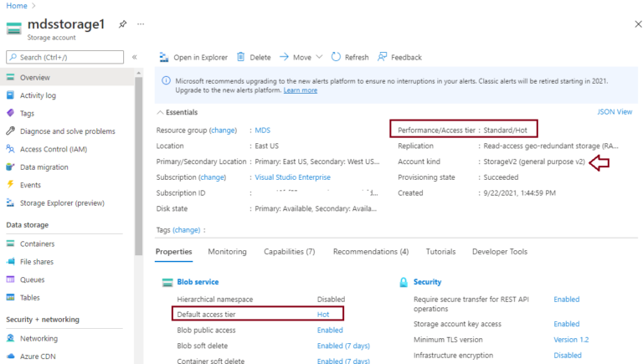Click the Security lock icon
This screenshot has width=643, height=364.
click(x=404, y=282)
